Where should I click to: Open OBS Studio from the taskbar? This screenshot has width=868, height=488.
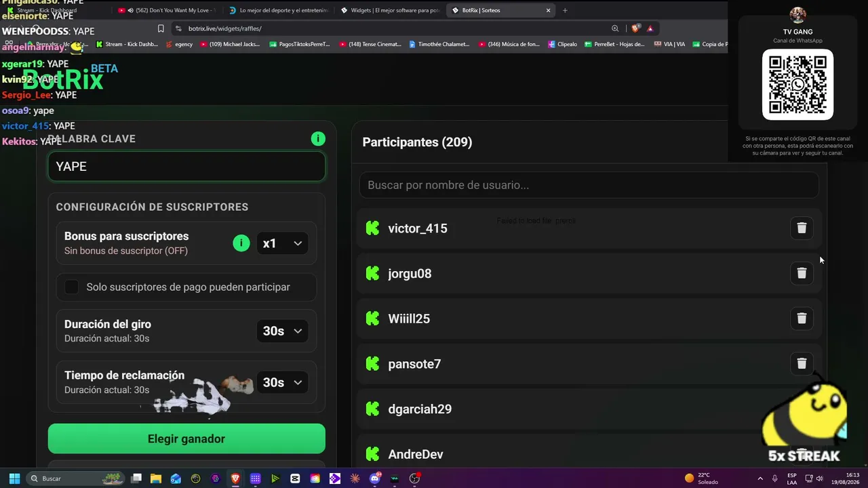click(x=414, y=479)
